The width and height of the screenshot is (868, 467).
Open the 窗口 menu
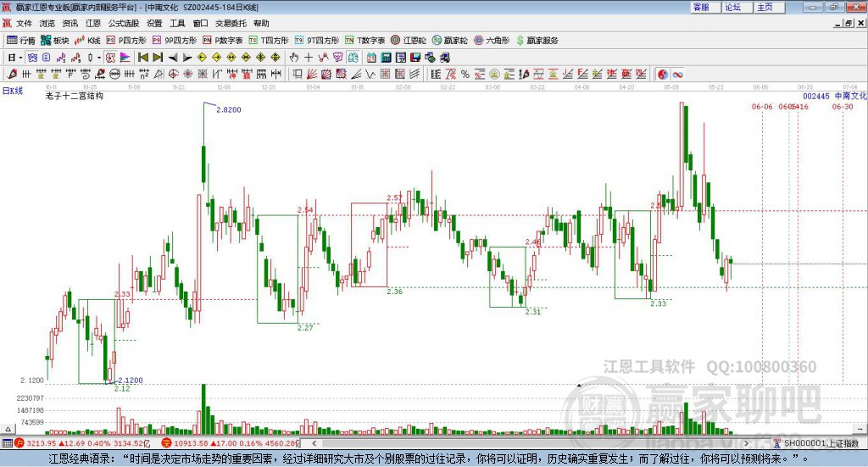coord(200,23)
